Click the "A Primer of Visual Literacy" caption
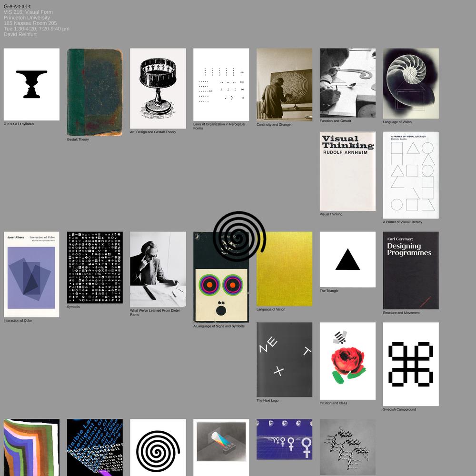The width and height of the screenshot is (476, 476). point(402,222)
